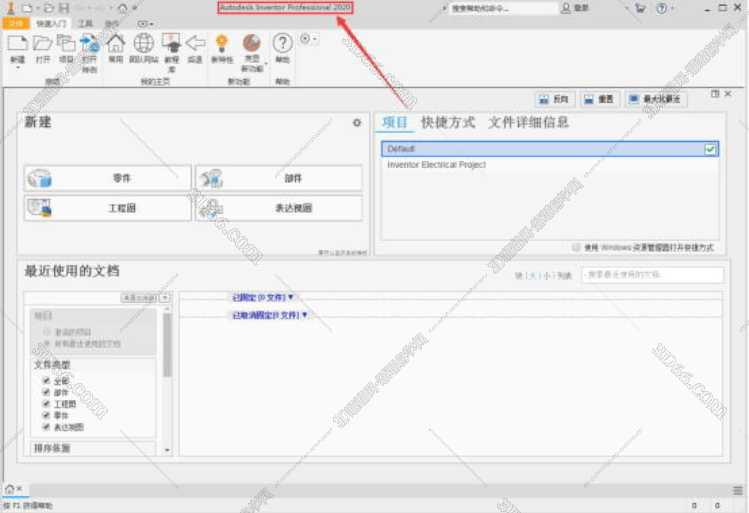
Task: Click the Open Samples ribbon icon
Action: [89, 43]
